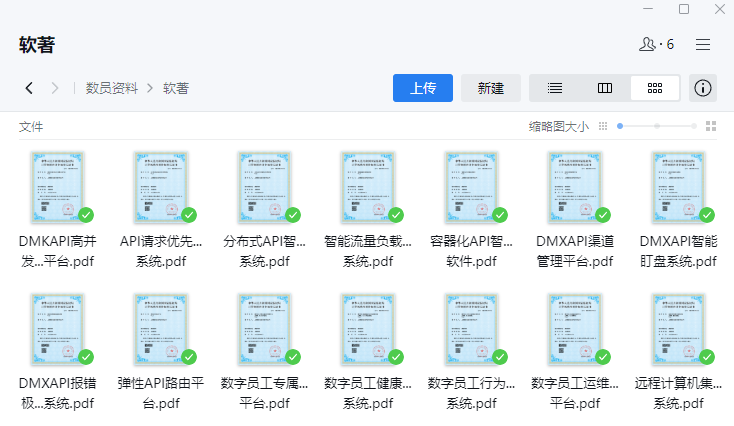Open the hamburger menu
This screenshot has width=734, height=426.
point(703,45)
